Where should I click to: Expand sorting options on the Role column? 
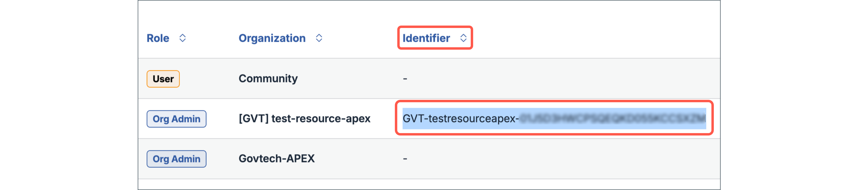tap(182, 38)
